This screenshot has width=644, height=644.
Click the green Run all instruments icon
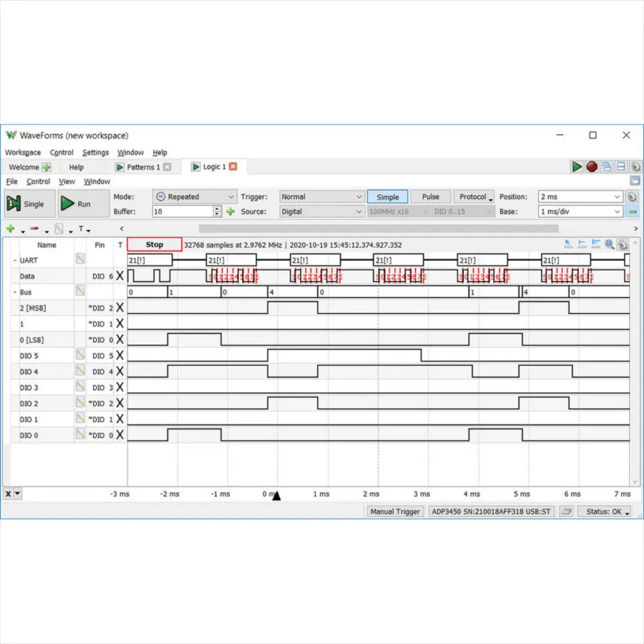tap(577, 167)
